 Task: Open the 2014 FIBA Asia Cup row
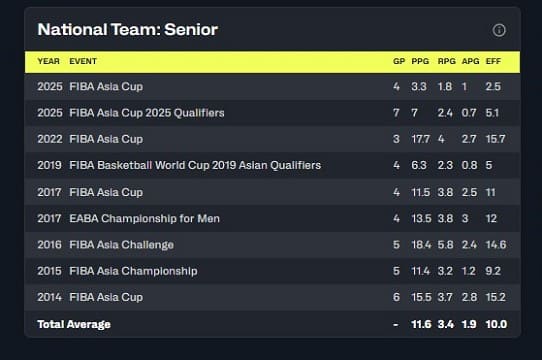272,297
